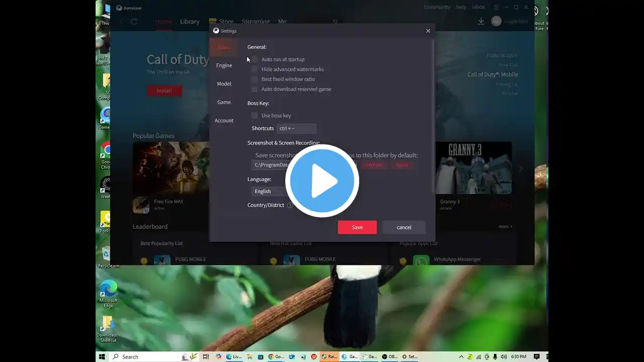Screen dimensions: 644x362
Task: Click the explore button for screenshot folder
Action: [x=374, y=165]
